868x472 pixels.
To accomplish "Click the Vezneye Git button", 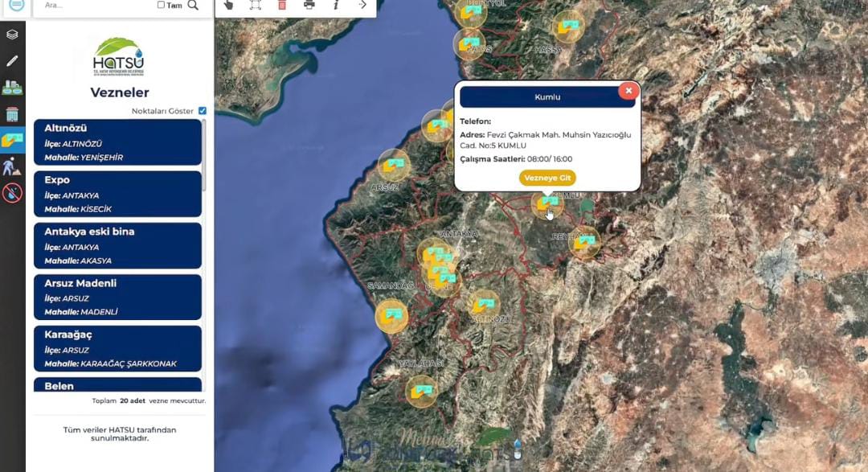I will pyautogui.click(x=547, y=178).
